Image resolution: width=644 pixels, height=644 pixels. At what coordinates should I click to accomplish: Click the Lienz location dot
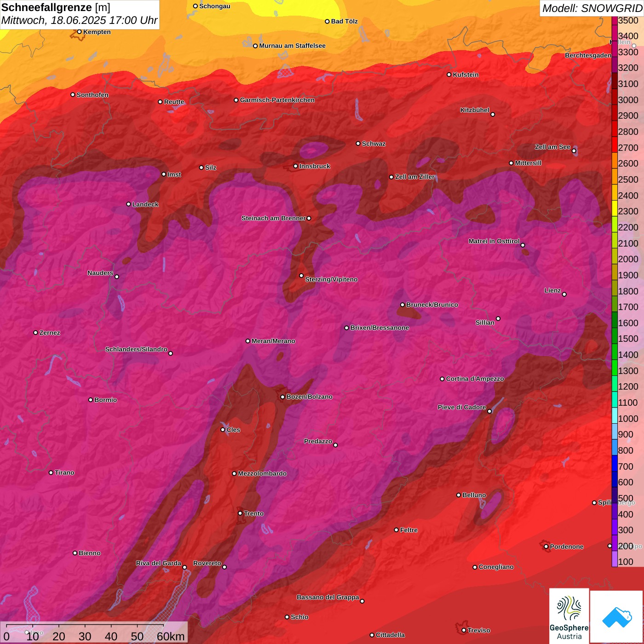pyautogui.click(x=564, y=294)
